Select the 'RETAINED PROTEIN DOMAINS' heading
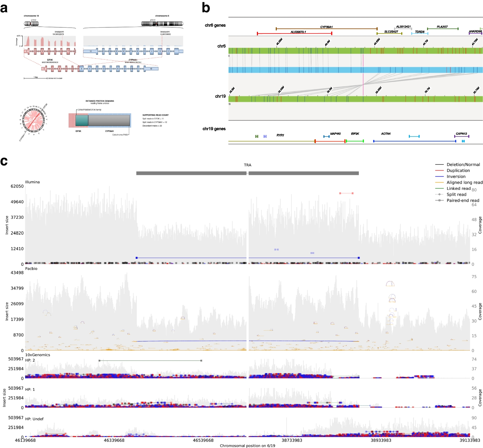 click(x=100, y=101)
